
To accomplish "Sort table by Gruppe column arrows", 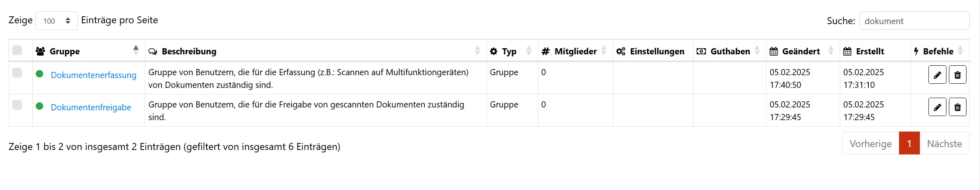I will [x=136, y=50].
